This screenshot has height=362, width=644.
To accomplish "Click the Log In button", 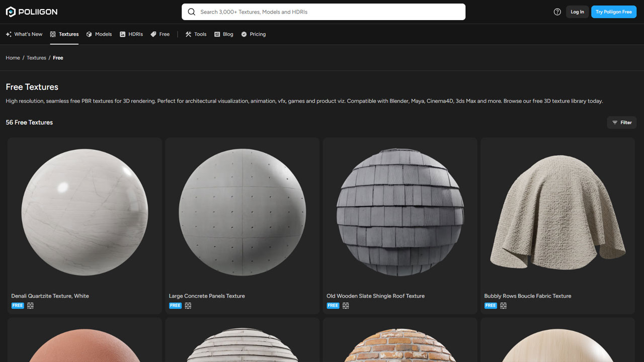I will (577, 12).
